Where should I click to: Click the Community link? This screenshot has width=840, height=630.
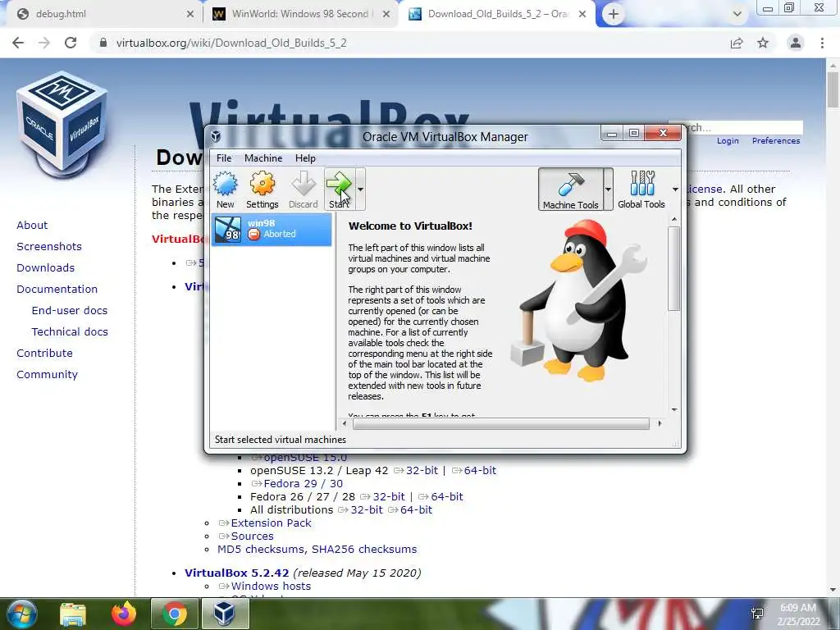tap(47, 374)
